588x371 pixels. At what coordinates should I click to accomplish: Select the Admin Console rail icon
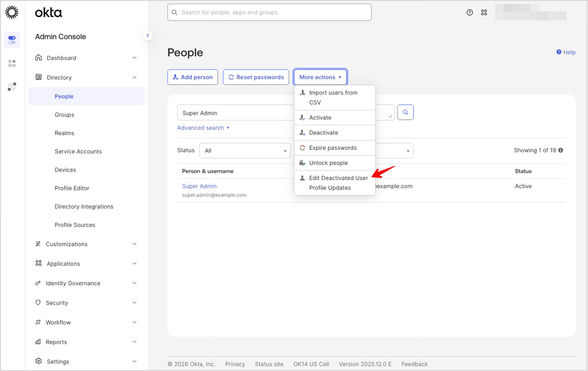click(12, 40)
